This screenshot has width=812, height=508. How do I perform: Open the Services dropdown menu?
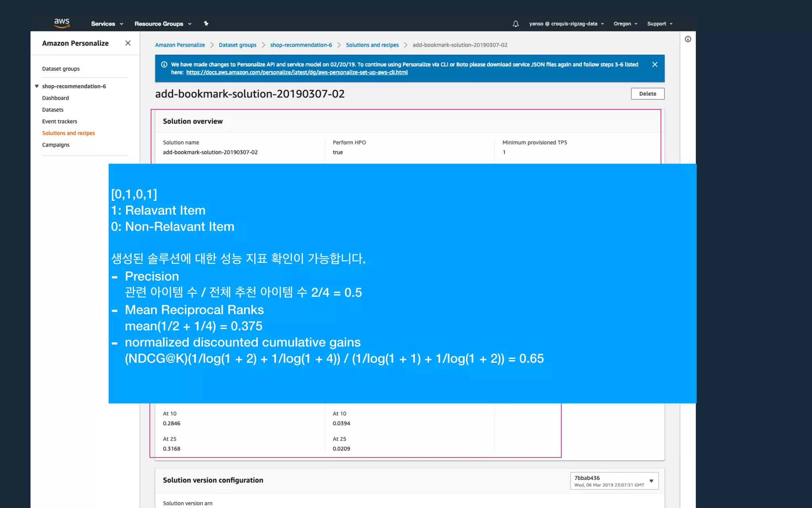click(x=107, y=24)
